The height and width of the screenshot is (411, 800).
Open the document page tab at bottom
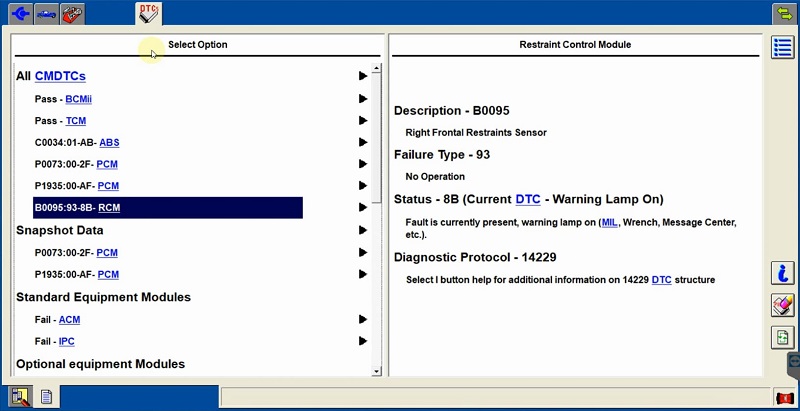(46, 396)
